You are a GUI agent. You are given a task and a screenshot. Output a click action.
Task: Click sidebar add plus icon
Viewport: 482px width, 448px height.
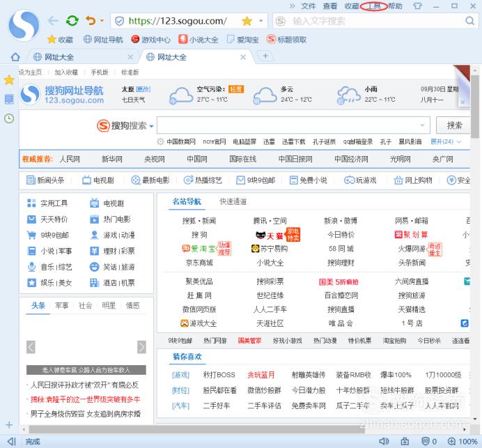click(9, 425)
